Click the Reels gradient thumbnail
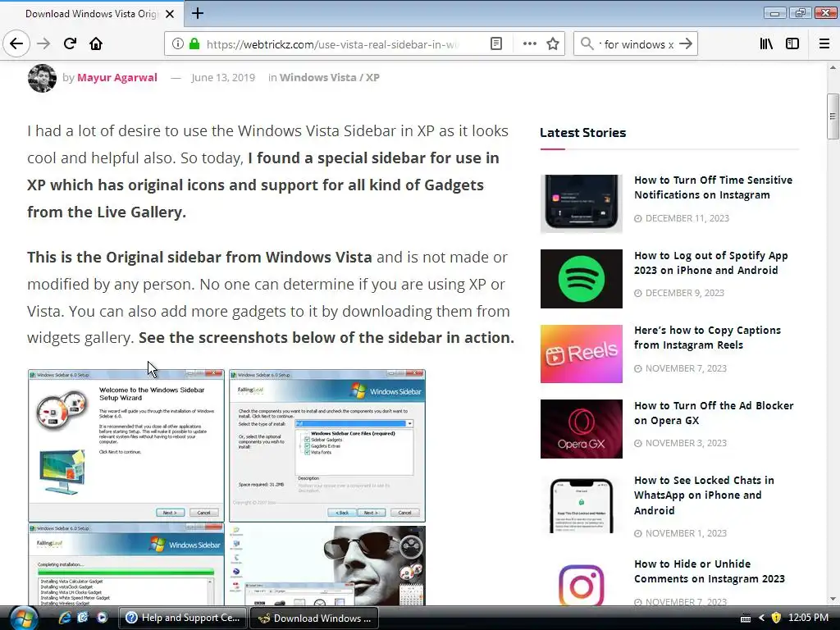Viewport: 840px width, 630px height. [x=582, y=354]
